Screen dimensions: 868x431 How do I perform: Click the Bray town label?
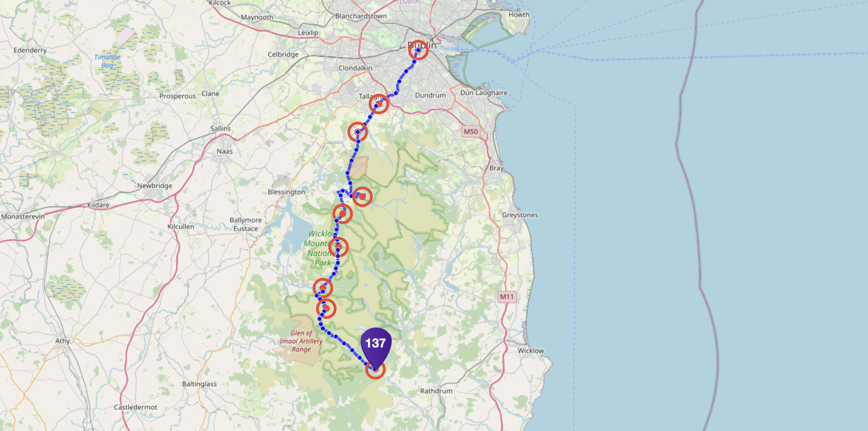(497, 168)
